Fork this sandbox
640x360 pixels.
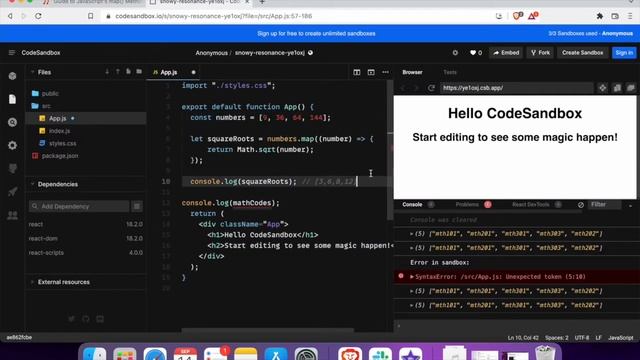[x=540, y=53]
